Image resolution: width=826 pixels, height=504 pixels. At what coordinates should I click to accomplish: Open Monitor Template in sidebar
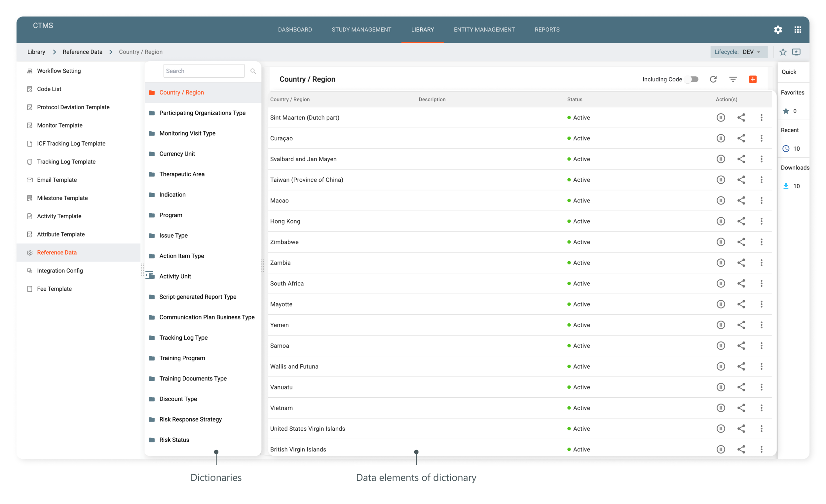(60, 125)
